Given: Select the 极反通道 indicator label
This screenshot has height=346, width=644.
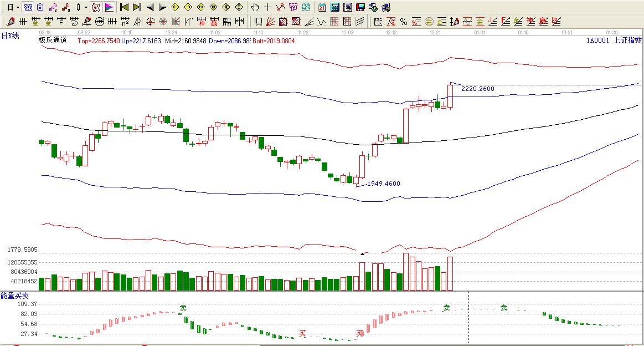Looking at the screenshot, I should [x=53, y=40].
